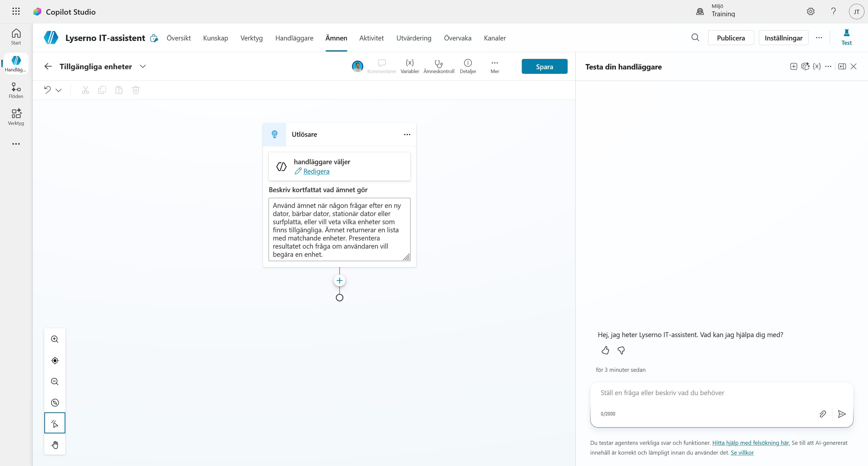Viewport: 868px width, 466px height.
Task: Click the topic description text box
Action: (339, 229)
